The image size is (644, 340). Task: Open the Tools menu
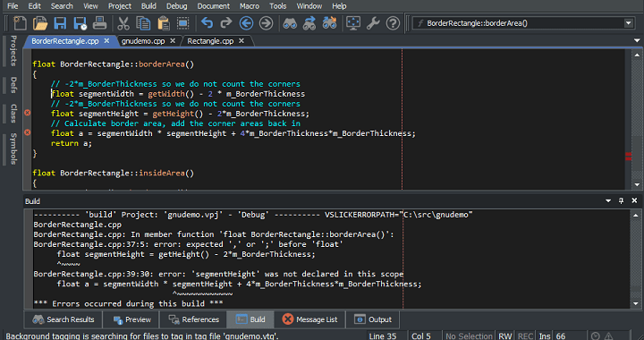tap(278, 6)
